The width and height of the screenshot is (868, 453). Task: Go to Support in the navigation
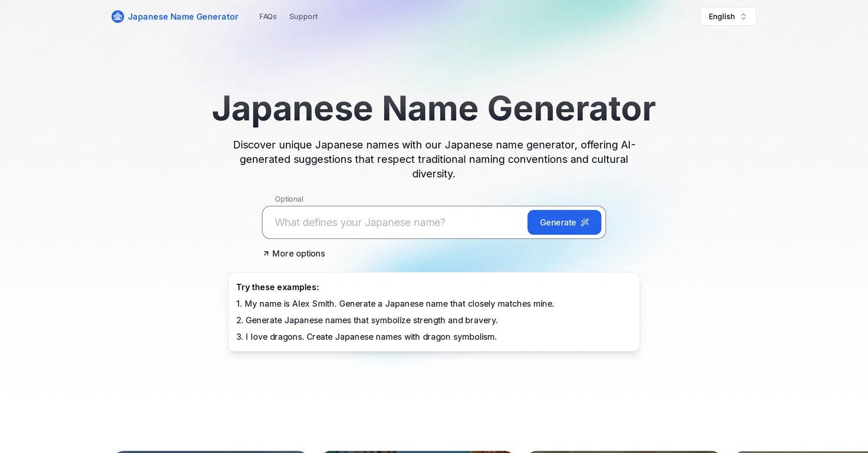[x=303, y=17]
